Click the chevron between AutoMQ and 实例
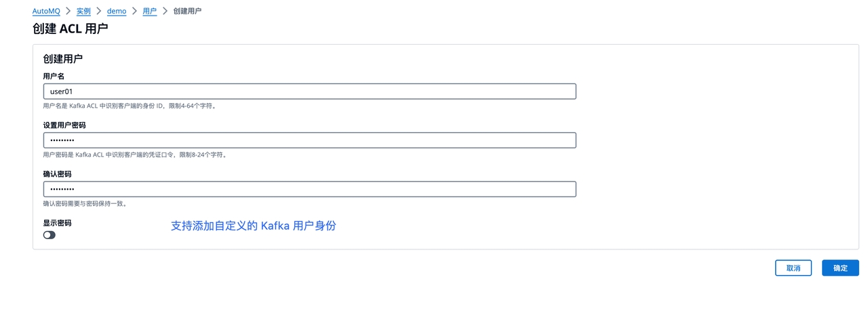 point(68,12)
